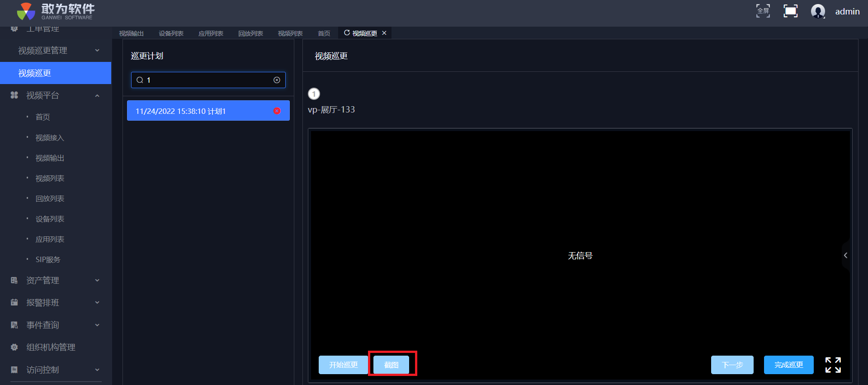
Task: Open 视频输出 in the sidebar menu
Action: coord(50,158)
